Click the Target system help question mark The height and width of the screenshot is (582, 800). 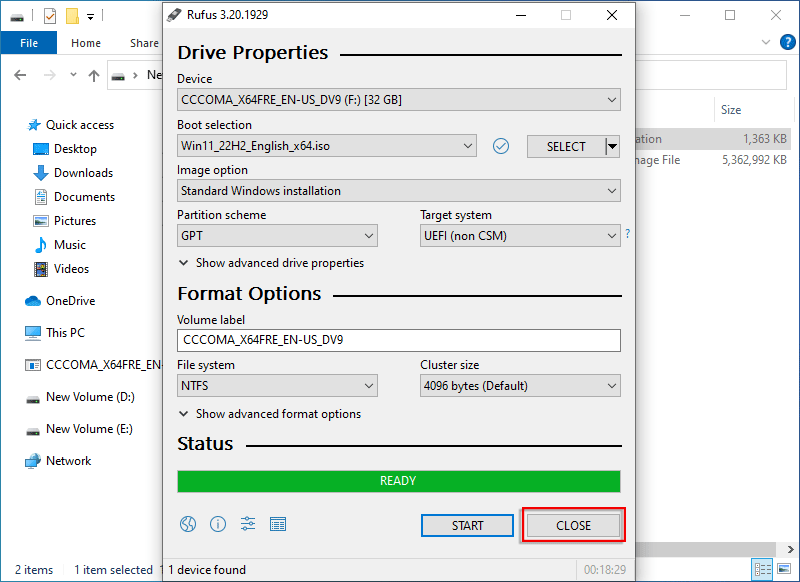point(628,234)
